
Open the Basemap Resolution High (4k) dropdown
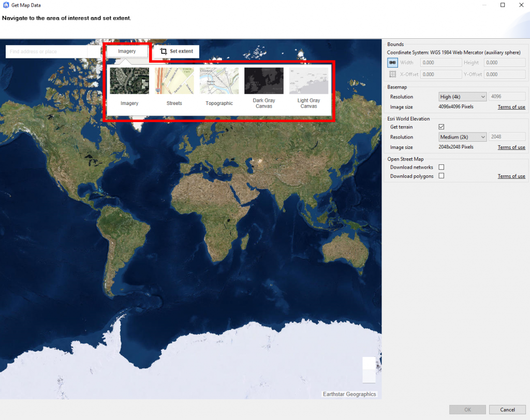pyautogui.click(x=462, y=97)
